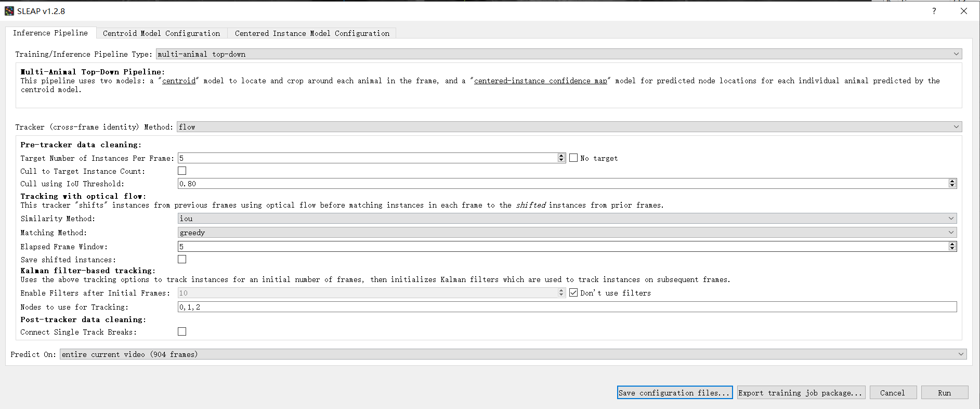Image resolution: width=980 pixels, height=409 pixels.
Task: Open the Matching Method dropdown showing greedy
Action: [567, 233]
